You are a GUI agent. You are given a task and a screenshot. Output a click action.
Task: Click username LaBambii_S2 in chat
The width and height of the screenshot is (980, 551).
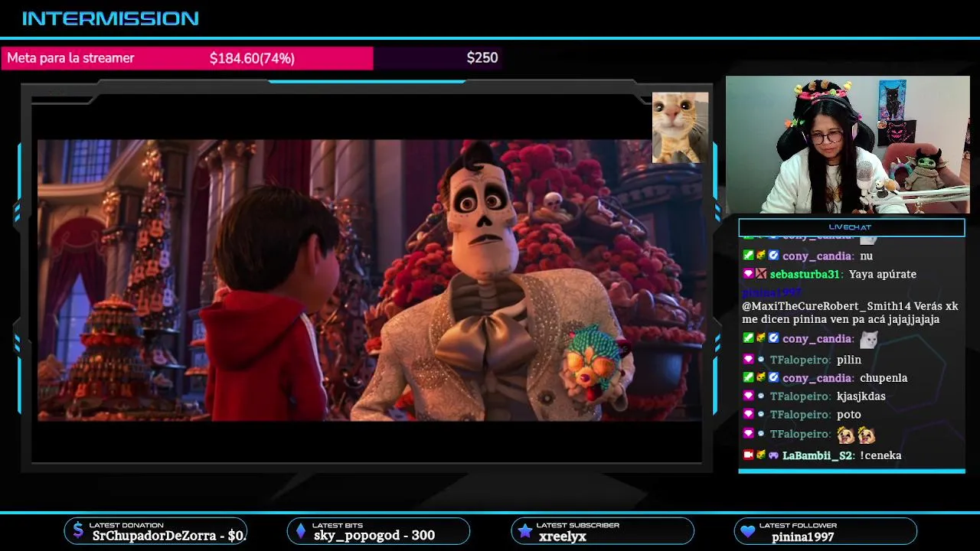pos(817,455)
